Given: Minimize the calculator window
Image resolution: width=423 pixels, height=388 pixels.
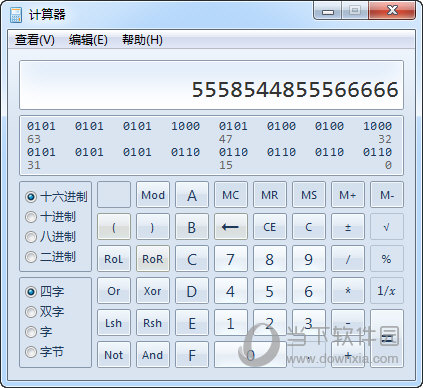Looking at the screenshot, I should [x=327, y=11].
